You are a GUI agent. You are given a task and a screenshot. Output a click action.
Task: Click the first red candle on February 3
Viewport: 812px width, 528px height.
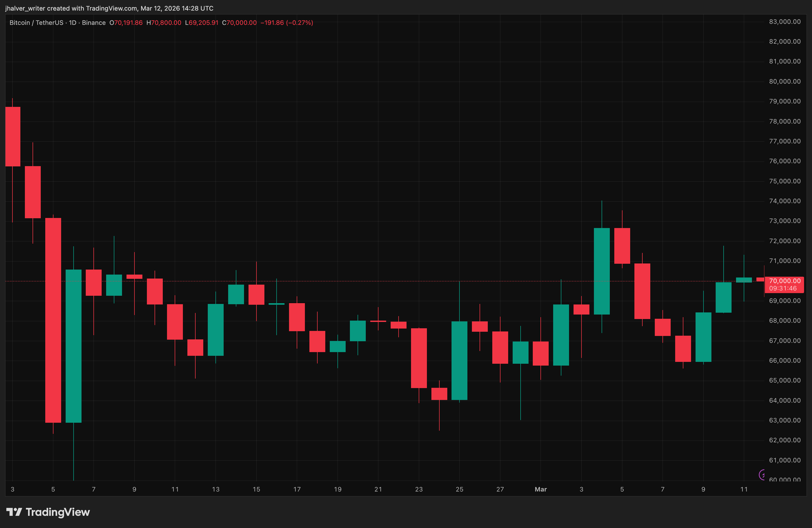(13, 136)
